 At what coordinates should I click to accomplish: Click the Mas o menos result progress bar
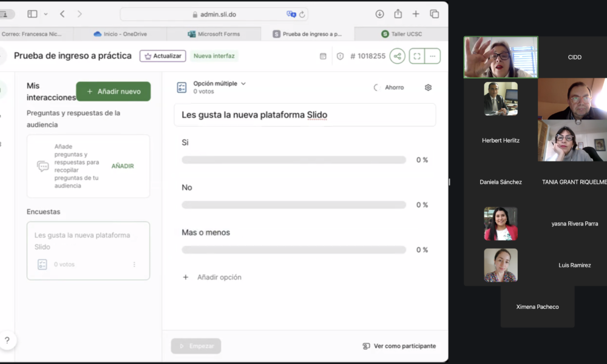294,249
